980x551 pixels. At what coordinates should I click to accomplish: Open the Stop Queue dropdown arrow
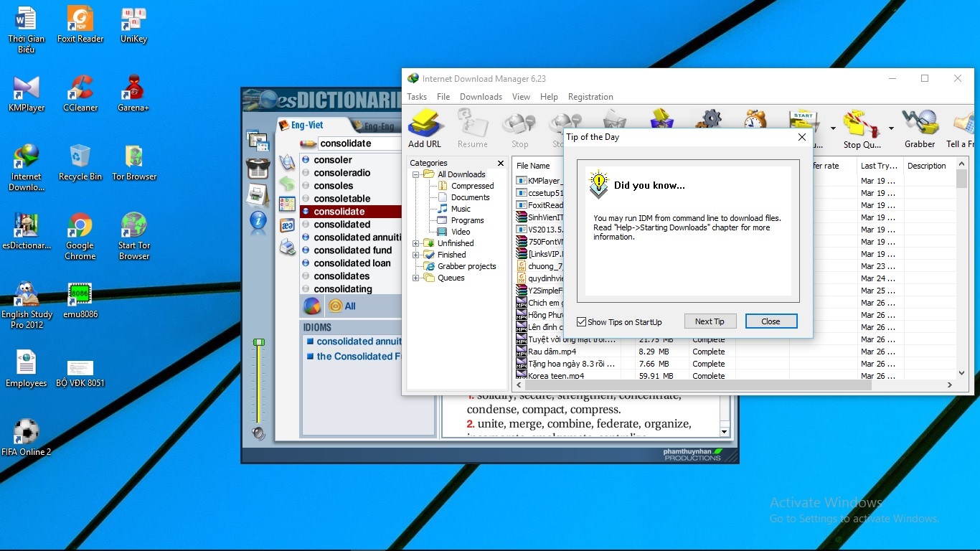(891, 128)
